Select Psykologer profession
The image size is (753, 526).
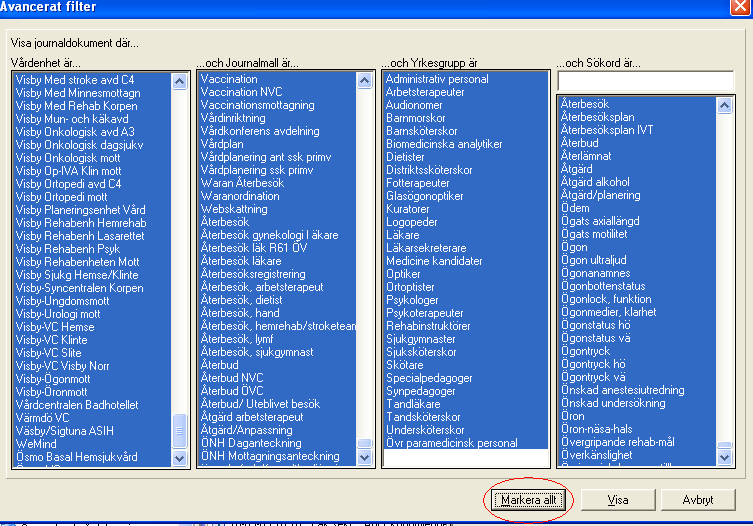click(x=413, y=300)
